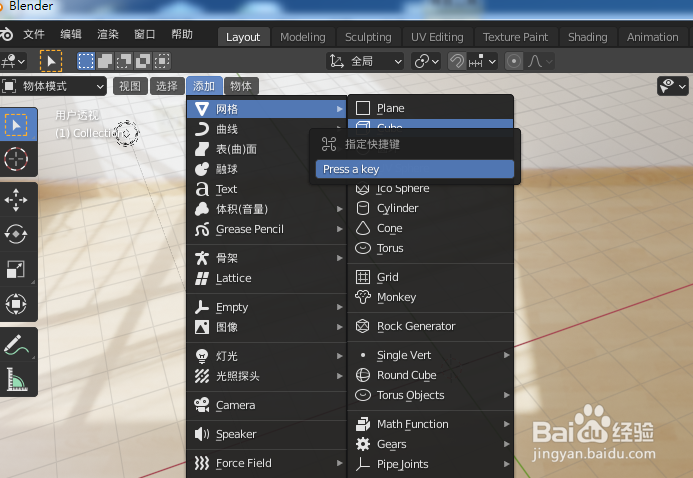Expand the 网格 mesh submenu

click(267, 109)
